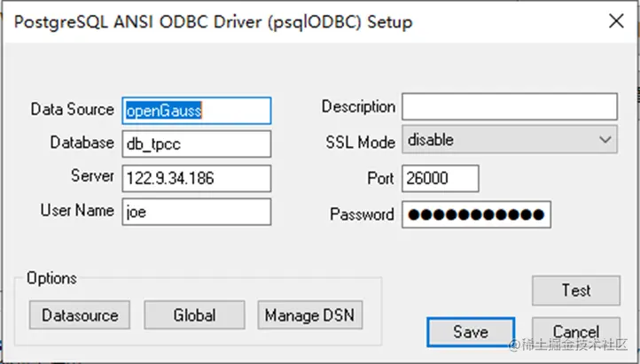Expand the SSL Mode dropdown
640x364 pixels.
509,139
